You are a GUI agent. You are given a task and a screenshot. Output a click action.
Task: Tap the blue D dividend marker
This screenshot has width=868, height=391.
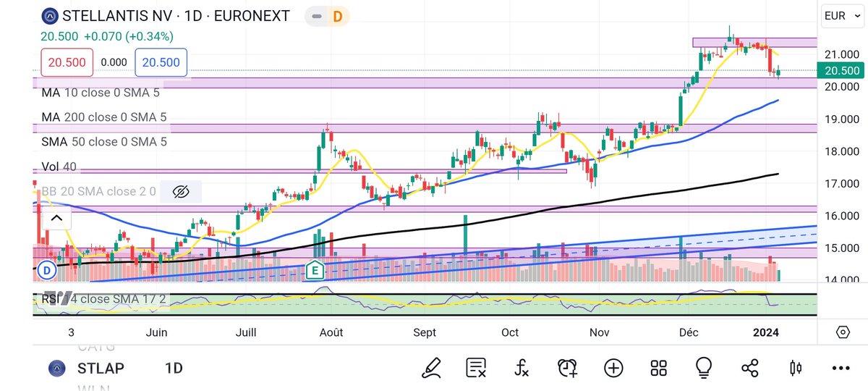click(47, 270)
